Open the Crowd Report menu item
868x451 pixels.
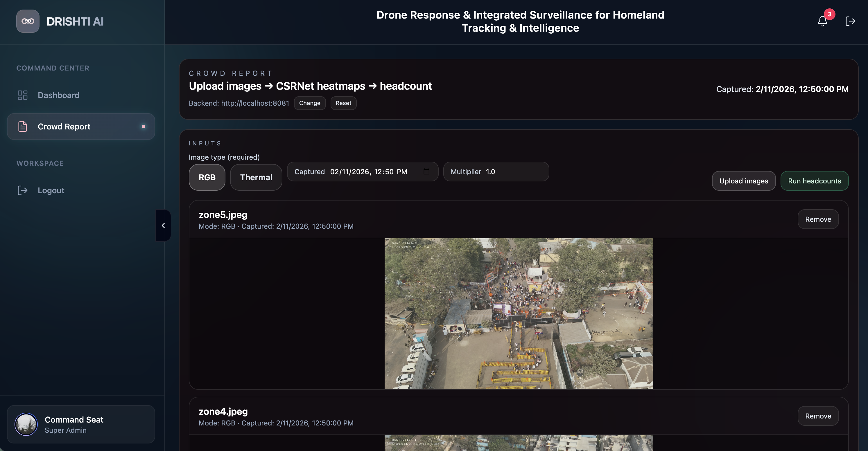click(x=81, y=127)
